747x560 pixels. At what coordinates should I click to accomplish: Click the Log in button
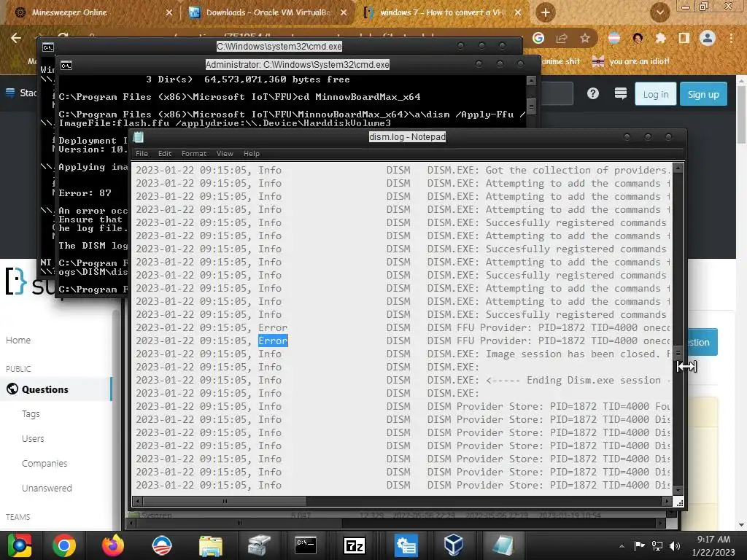[656, 94]
